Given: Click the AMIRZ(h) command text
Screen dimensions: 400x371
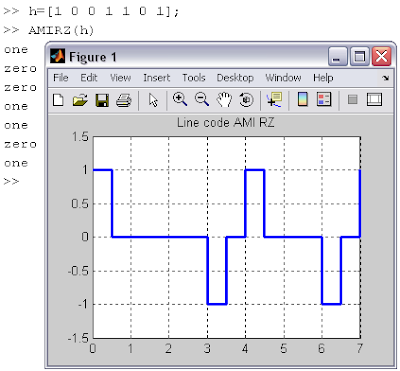Looking at the screenshot, I should 61,30.
